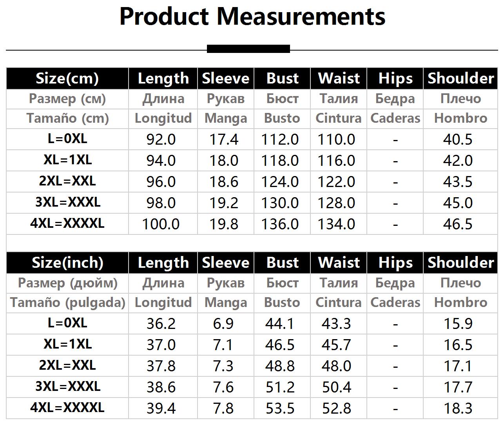The image size is (504, 425).
Task: Click the inch waist value 45.7
Action: tap(336, 345)
